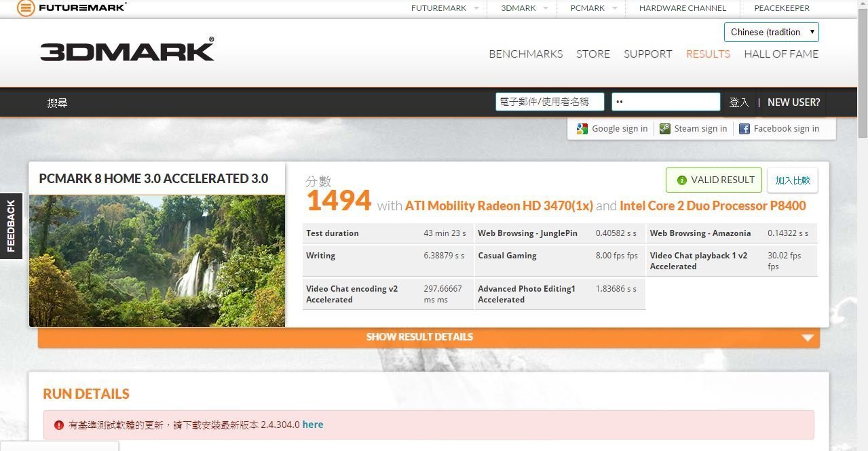Click Advanced Photo Editing1 Accelerated row

tap(559, 294)
